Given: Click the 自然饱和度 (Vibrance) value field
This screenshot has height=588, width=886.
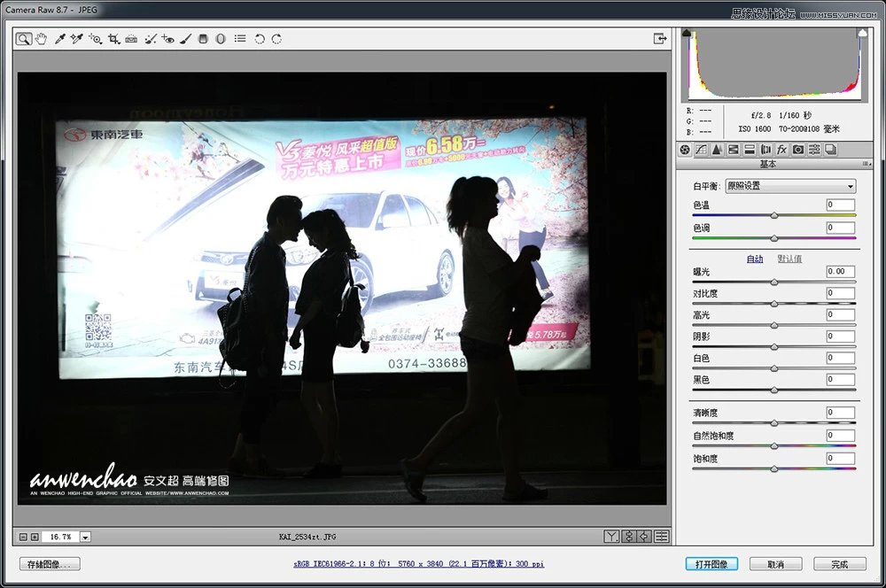Looking at the screenshot, I should pyautogui.click(x=840, y=436).
